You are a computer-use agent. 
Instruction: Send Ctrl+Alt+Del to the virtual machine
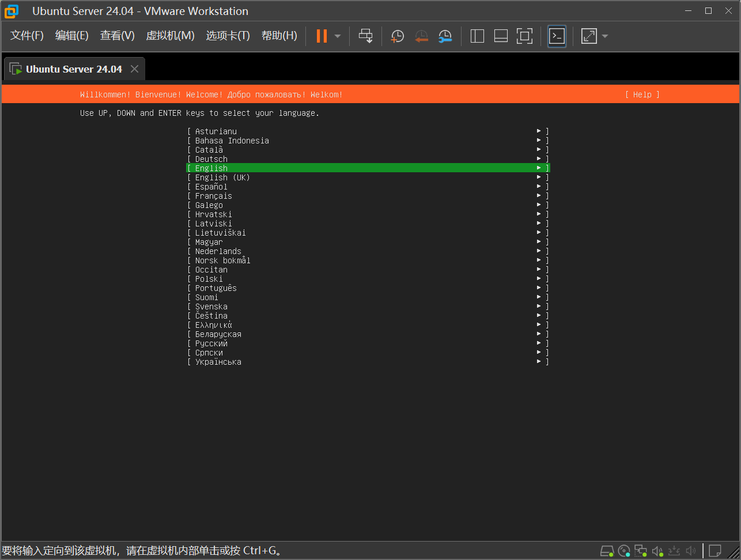pyautogui.click(x=366, y=36)
